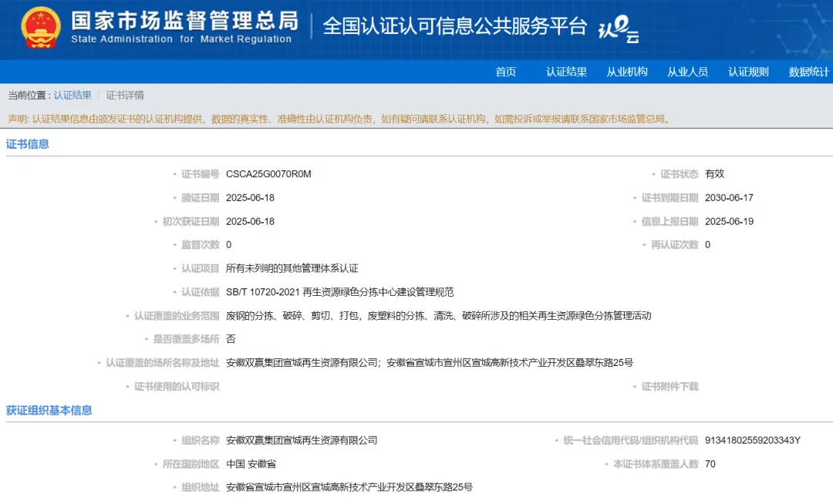This screenshot has height=504, width=833.
Task: Click the 获证组织基本信息 section header
Action: click(x=49, y=410)
